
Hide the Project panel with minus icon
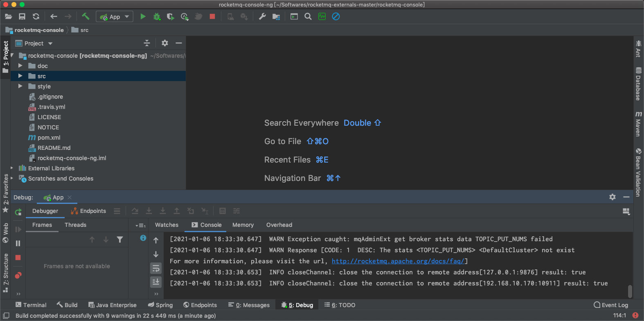(178, 43)
